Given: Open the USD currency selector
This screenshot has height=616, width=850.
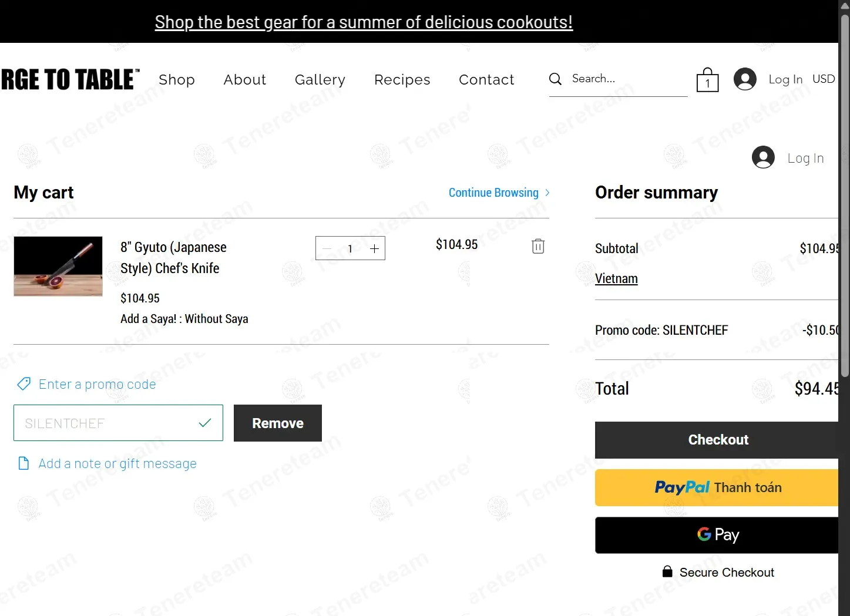Looking at the screenshot, I should 823,79.
